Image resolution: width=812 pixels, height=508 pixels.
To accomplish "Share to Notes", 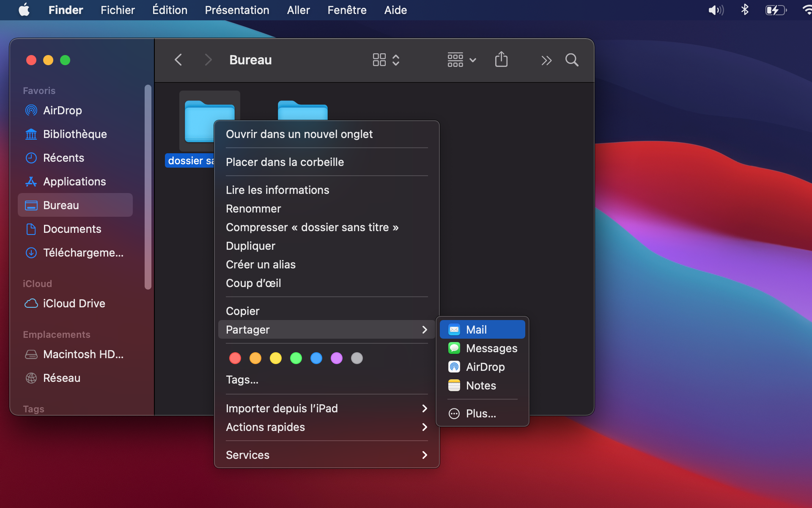I will [483, 386].
